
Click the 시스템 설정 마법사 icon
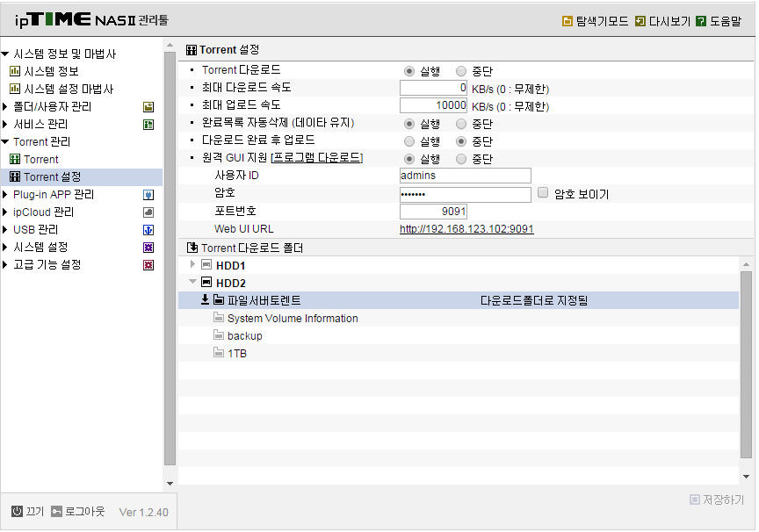coord(15,89)
